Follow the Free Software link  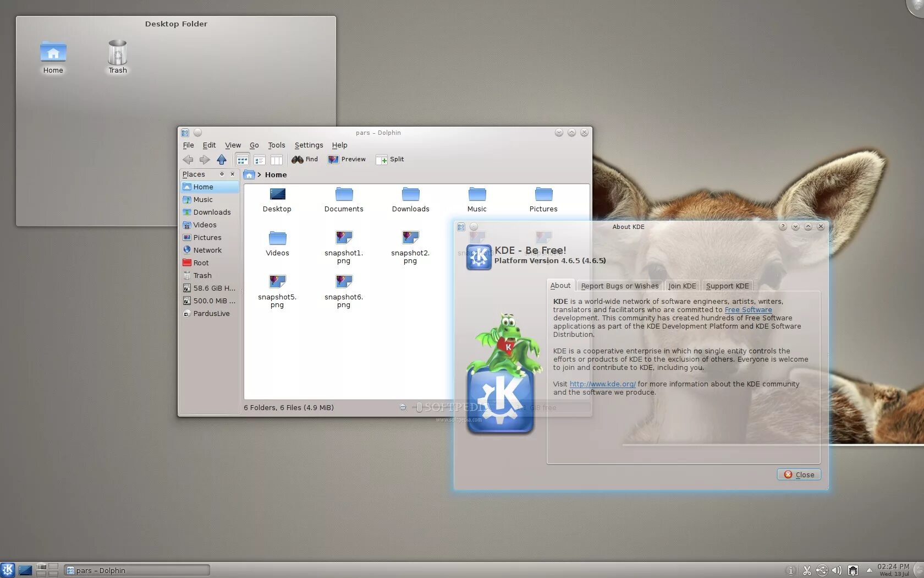(x=749, y=310)
